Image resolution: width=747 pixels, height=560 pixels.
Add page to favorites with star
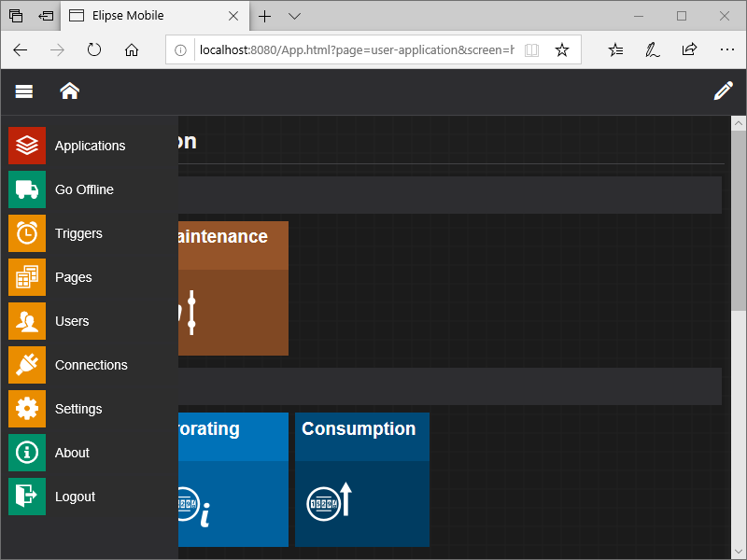point(562,50)
